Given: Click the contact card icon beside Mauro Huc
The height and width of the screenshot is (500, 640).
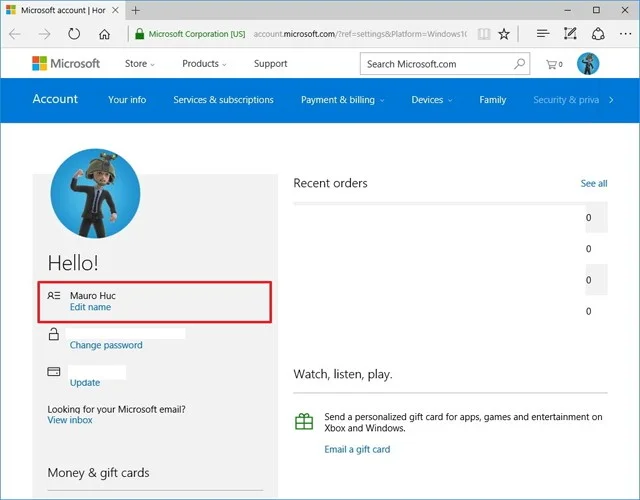Looking at the screenshot, I should point(54,296).
